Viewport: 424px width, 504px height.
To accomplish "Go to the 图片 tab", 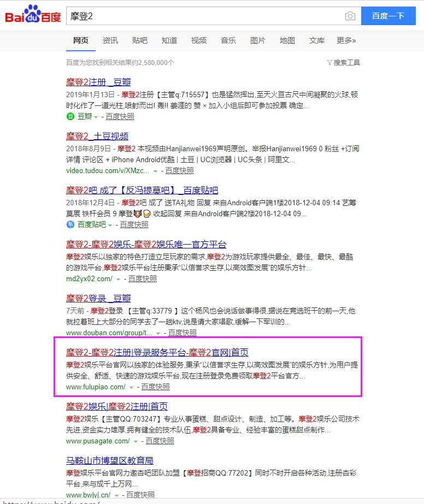I will 258,40.
